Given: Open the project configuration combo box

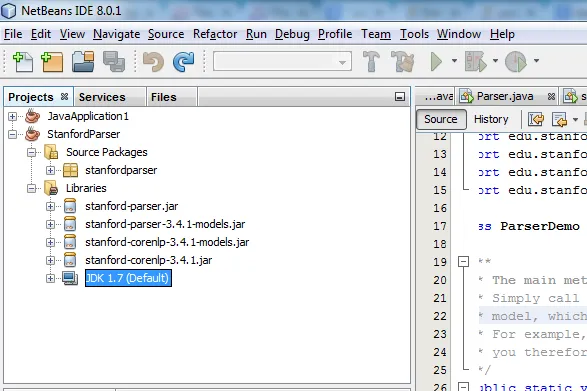Looking at the screenshot, I should pos(282,61).
